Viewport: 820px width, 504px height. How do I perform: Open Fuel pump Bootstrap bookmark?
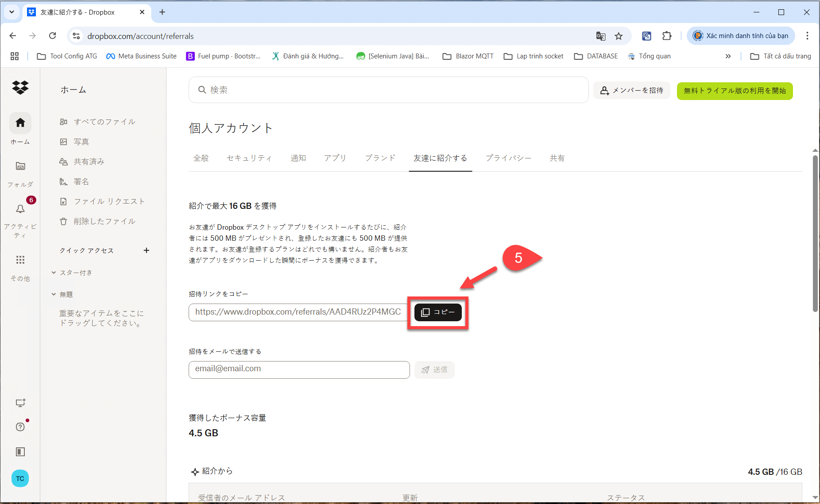coord(224,56)
